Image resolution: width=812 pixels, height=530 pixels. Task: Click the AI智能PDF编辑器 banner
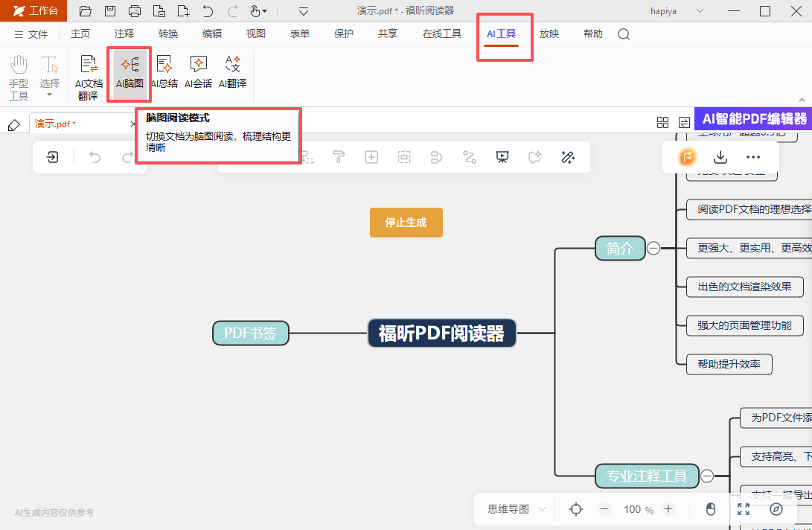point(753,119)
